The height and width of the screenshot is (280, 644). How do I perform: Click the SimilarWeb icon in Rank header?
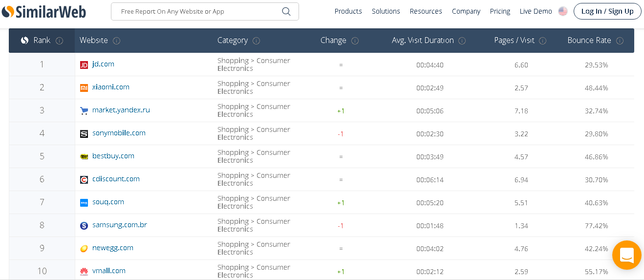[25, 41]
